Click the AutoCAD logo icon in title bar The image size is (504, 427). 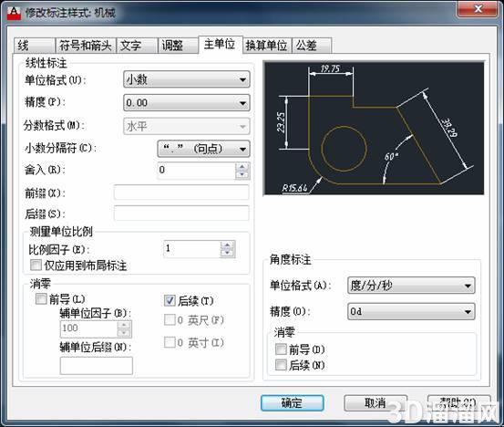pyautogui.click(x=14, y=13)
